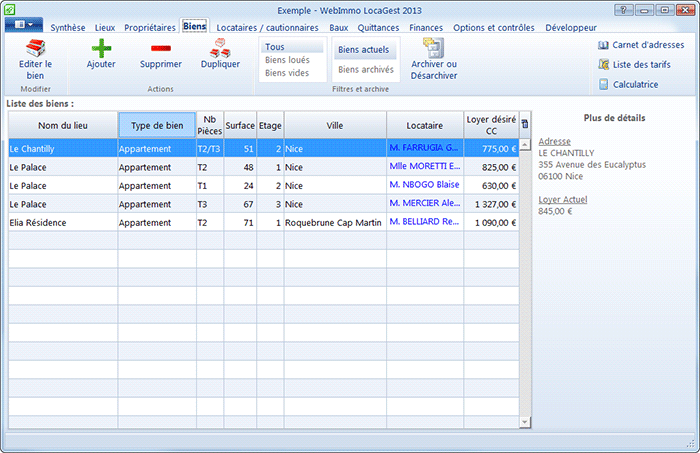Image resolution: width=700 pixels, height=453 pixels.
Task: Click the Dupliquer icon
Action: (x=220, y=48)
